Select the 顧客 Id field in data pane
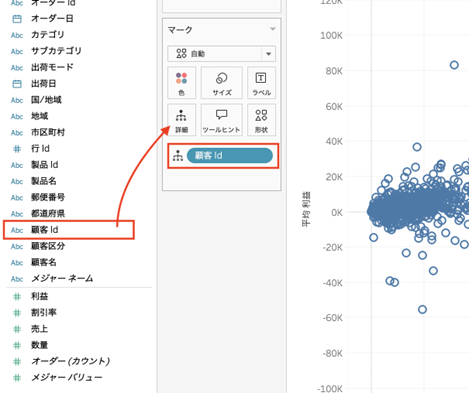Screen dimensions: 469x393 pyautogui.click(x=69, y=230)
